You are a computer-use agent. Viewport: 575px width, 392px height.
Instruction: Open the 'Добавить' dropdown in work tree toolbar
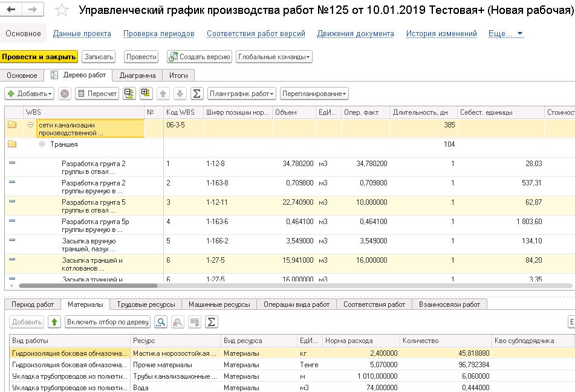(x=30, y=94)
